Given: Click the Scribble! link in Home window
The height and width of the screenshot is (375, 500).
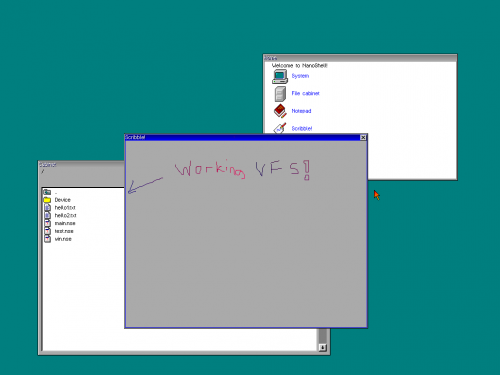Looking at the screenshot, I should click(302, 128).
